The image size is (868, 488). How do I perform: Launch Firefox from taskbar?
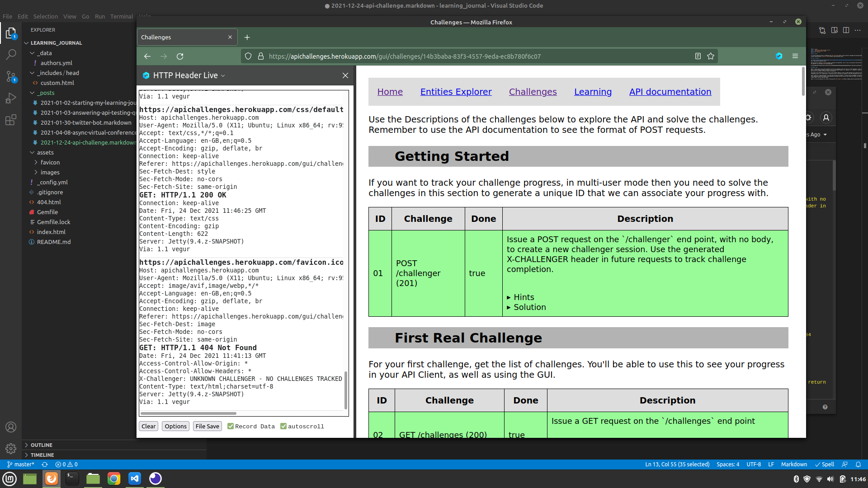pyautogui.click(x=52, y=479)
